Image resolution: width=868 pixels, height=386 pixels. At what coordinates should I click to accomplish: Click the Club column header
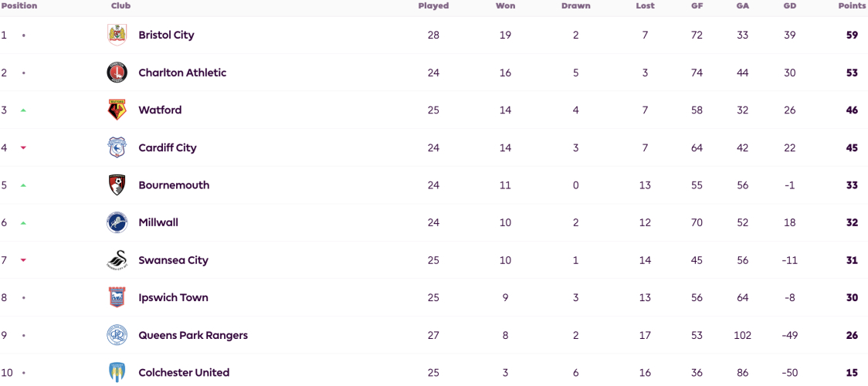point(120,6)
